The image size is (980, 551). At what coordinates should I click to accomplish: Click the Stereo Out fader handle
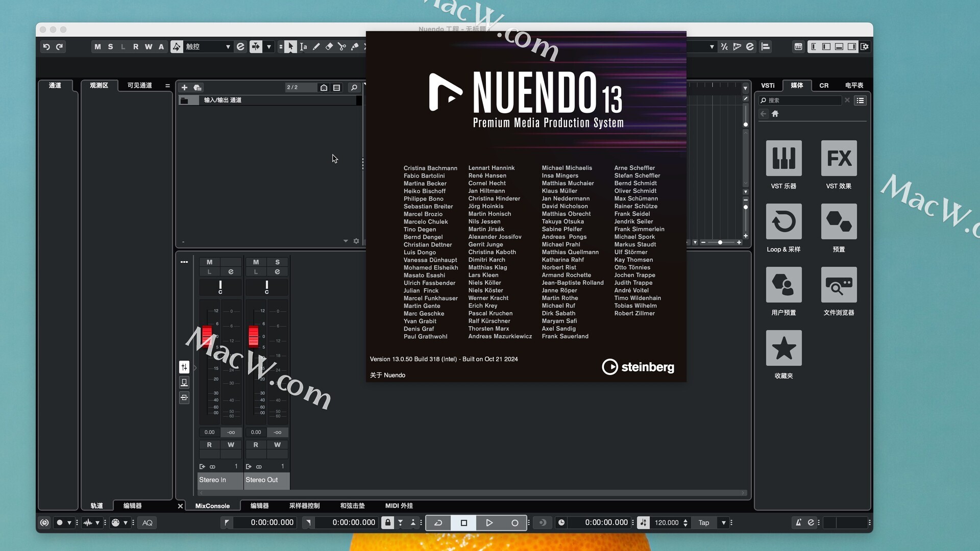coord(253,336)
